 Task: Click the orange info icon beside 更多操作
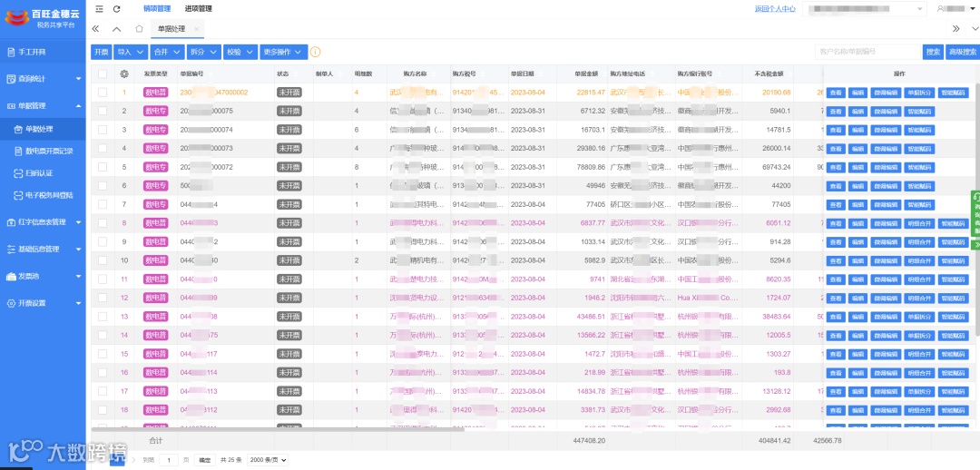pyautogui.click(x=316, y=52)
